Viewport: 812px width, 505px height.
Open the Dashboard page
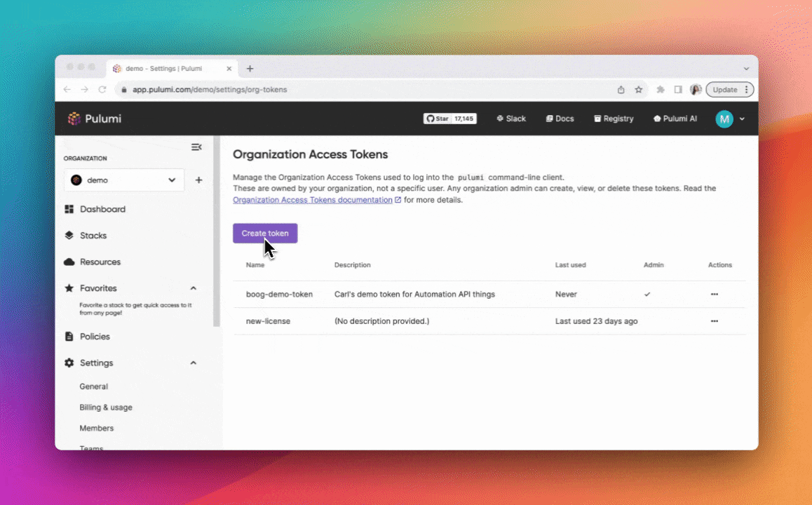point(95,209)
